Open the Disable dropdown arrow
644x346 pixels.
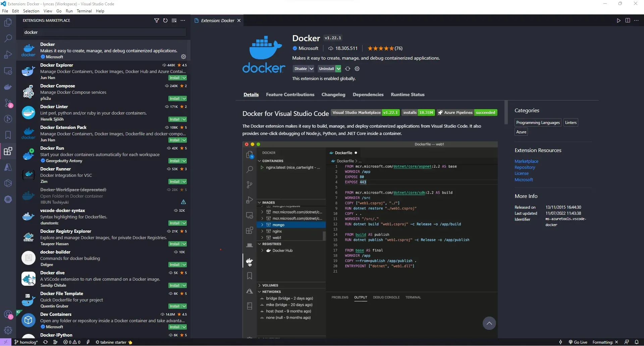[x=311, y=69]
